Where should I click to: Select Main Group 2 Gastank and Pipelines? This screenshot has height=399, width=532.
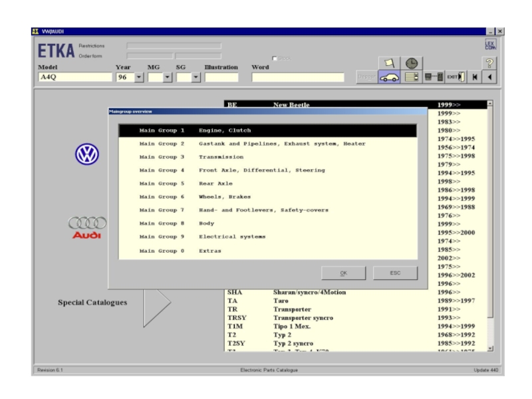268,144
